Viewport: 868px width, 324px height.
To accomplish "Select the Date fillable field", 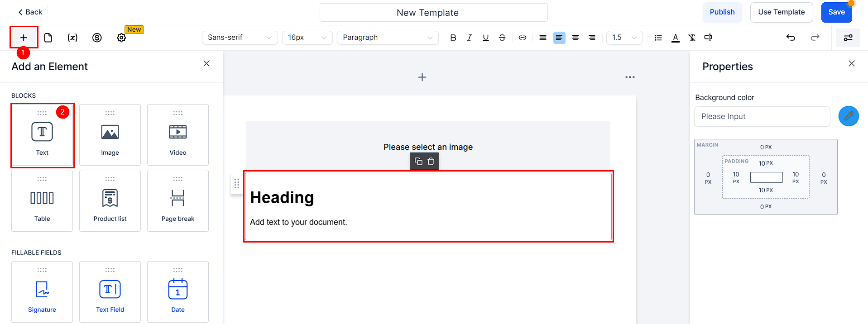I will (178, 292).
